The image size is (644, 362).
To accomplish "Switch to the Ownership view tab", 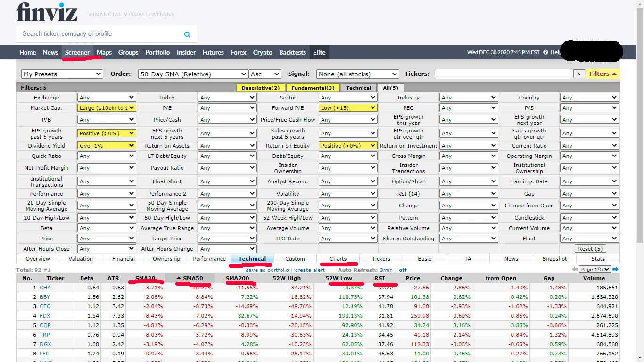I will click(x=166, y=259).
